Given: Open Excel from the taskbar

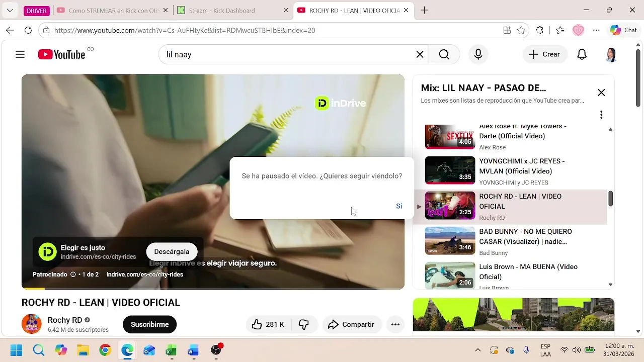Looking at the screenshot, I should coord(171,350).
